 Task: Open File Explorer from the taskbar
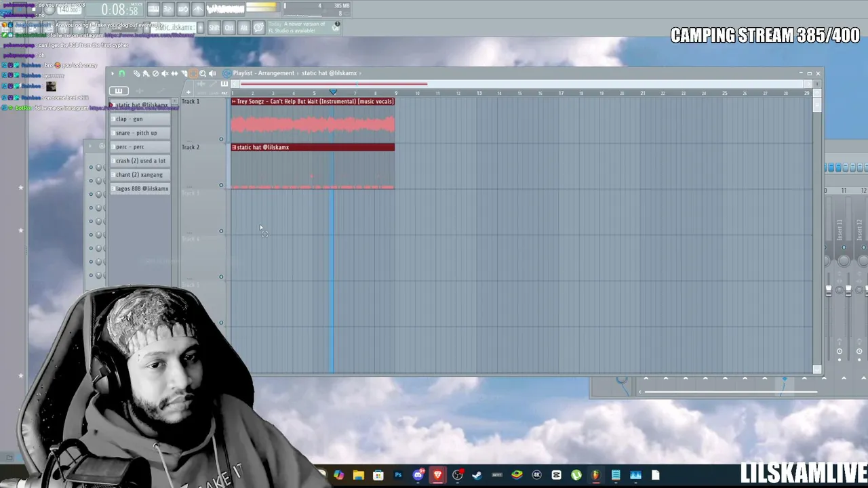tap(358, 475)
